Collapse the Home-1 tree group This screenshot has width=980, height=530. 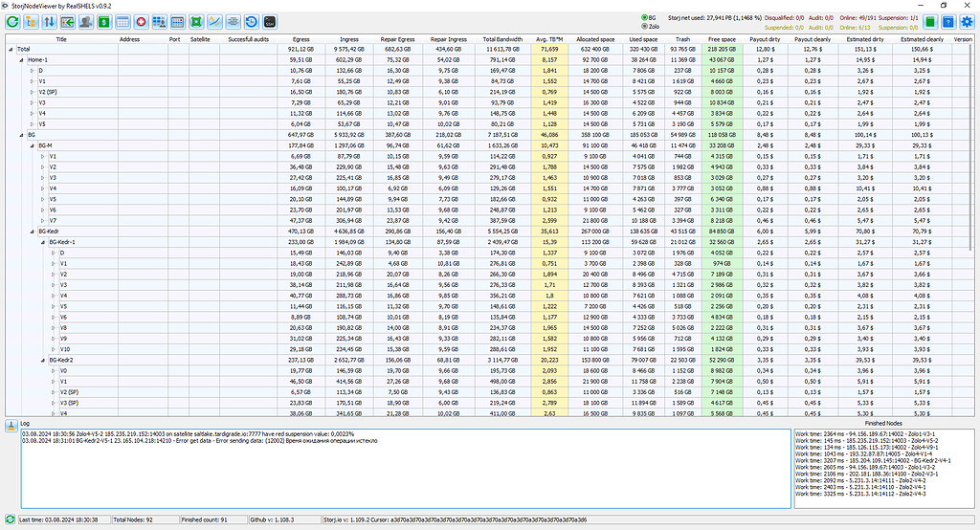click(22, 59)
